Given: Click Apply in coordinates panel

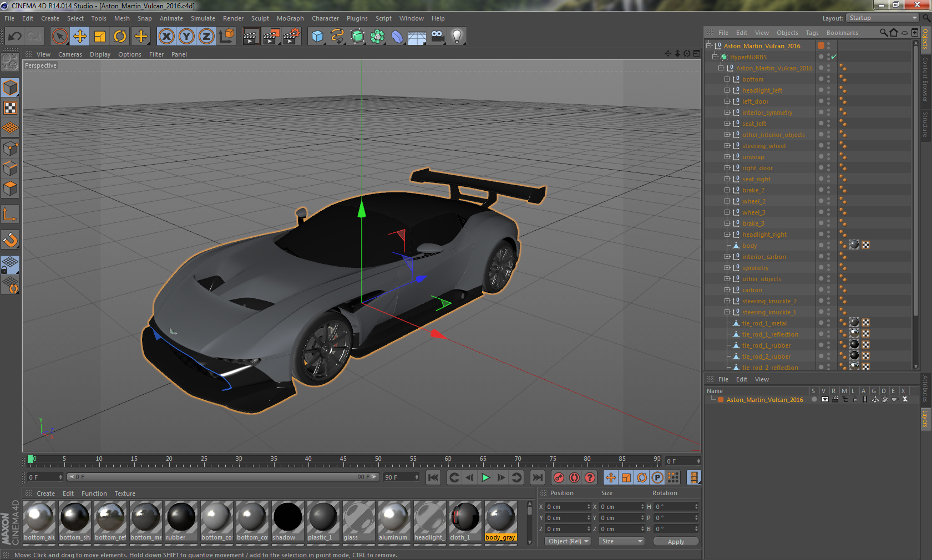Looking at the screenshot, I should click(676, 542).
